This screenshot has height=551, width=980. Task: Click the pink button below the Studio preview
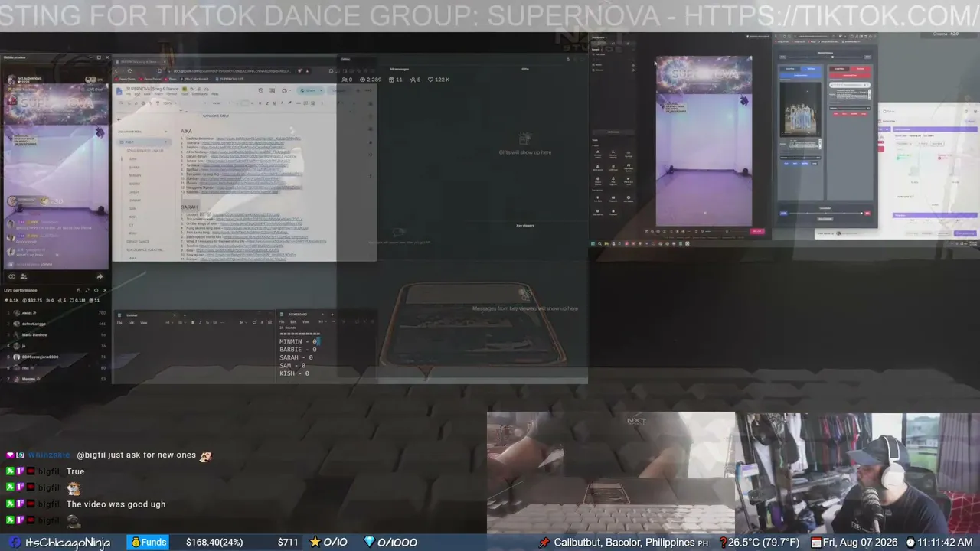757,230
